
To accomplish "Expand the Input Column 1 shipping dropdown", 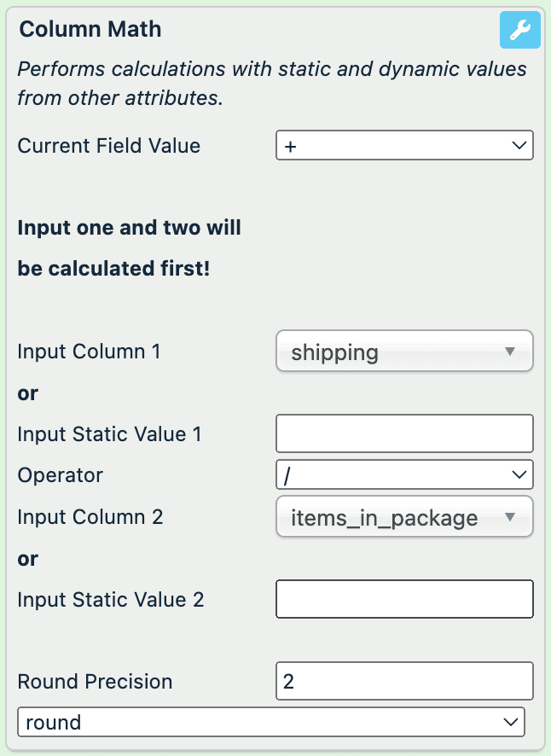I will coord(404,352).
